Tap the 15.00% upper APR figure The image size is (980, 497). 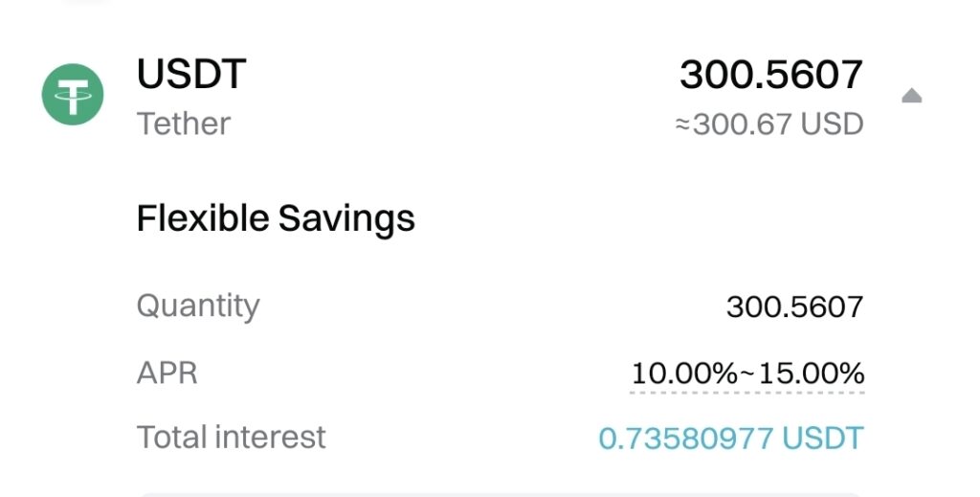point(812,372)
